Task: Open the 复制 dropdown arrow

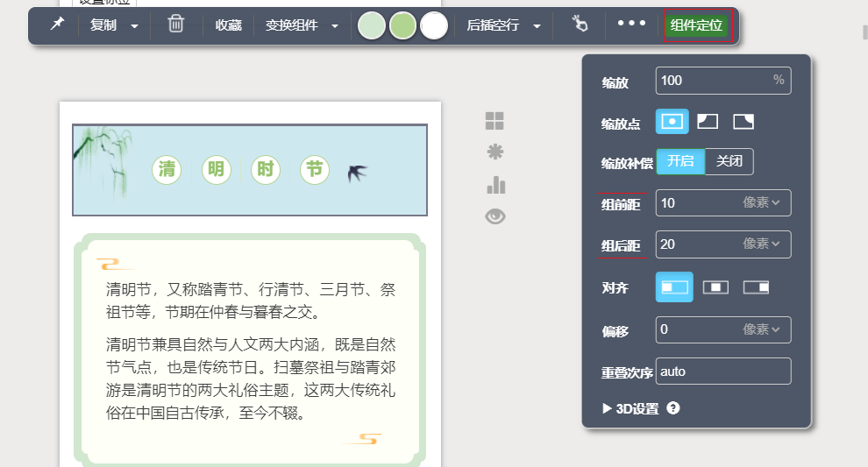Action: (x=134, y=26)
